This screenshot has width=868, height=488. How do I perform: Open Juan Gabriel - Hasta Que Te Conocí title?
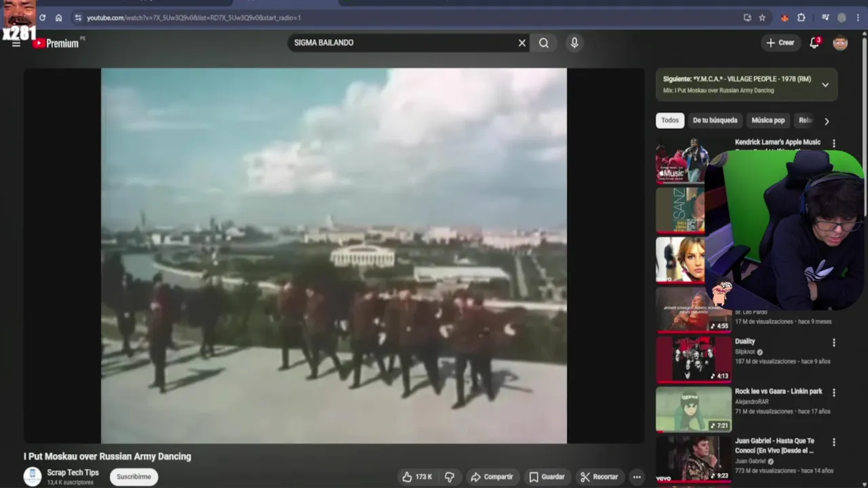(774, 445)
